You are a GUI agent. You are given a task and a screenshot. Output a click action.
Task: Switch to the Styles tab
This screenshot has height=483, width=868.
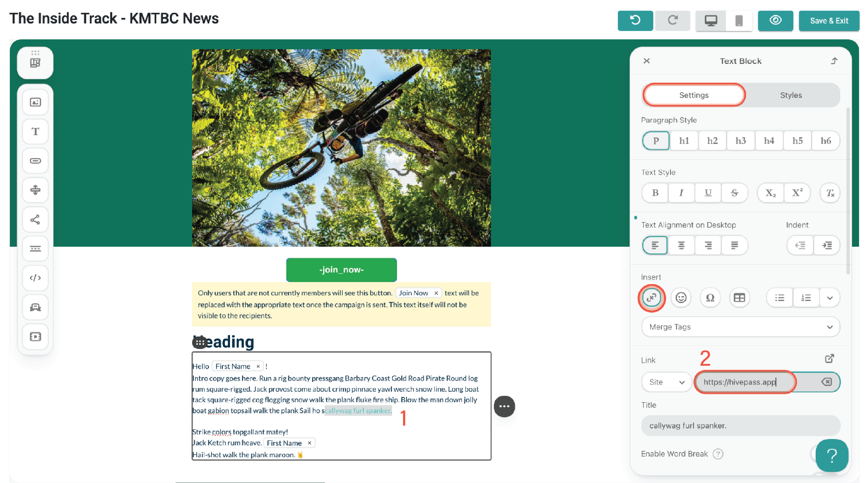pos(790,95)
